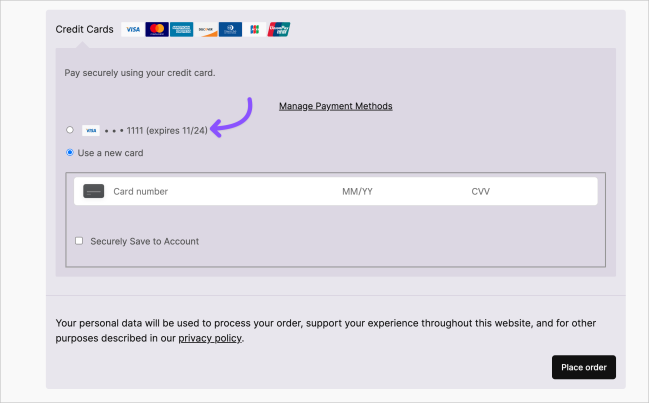Click the American Express logo

[x=181, y=30]
